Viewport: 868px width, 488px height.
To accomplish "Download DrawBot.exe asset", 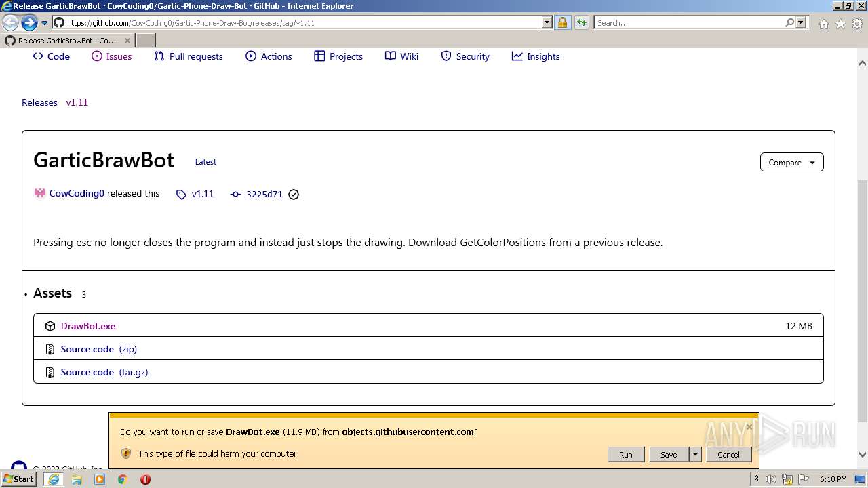I will [x=88, y=326].
